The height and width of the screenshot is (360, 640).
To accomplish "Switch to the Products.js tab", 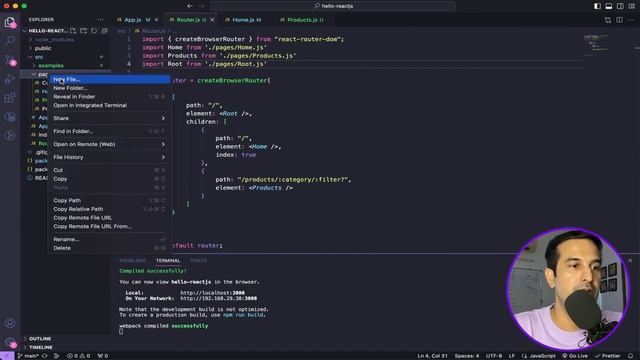I will click(302, 20).
